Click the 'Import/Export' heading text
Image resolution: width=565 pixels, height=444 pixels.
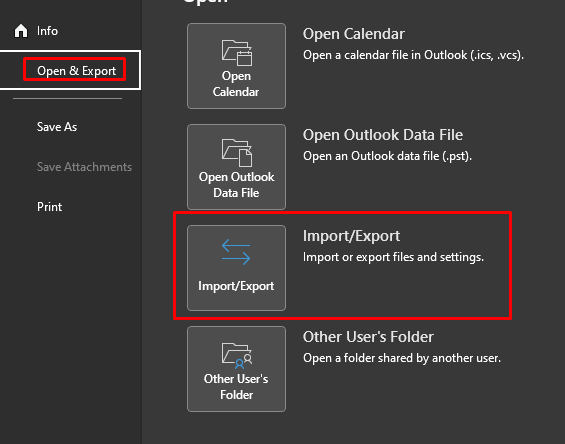[x=351, y=236]
